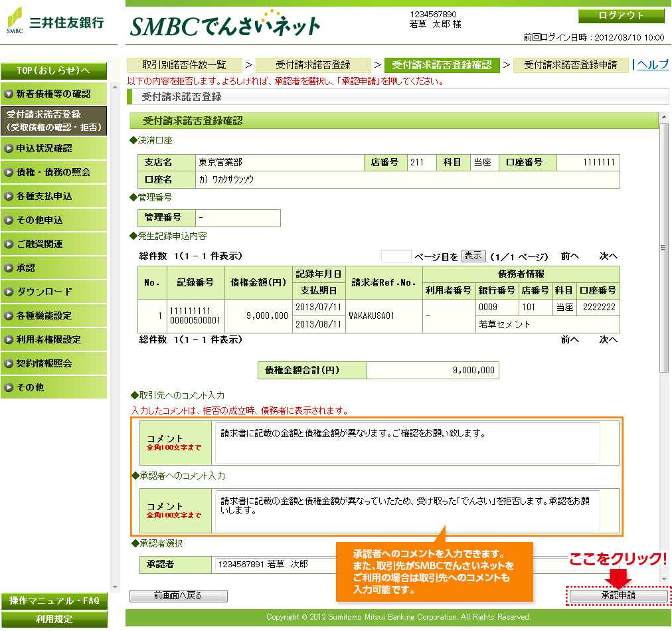Select 取引別諾否件数一覧 breadcrumb step
This screenshot has width=672, height=631.
(x=185, y=65)
